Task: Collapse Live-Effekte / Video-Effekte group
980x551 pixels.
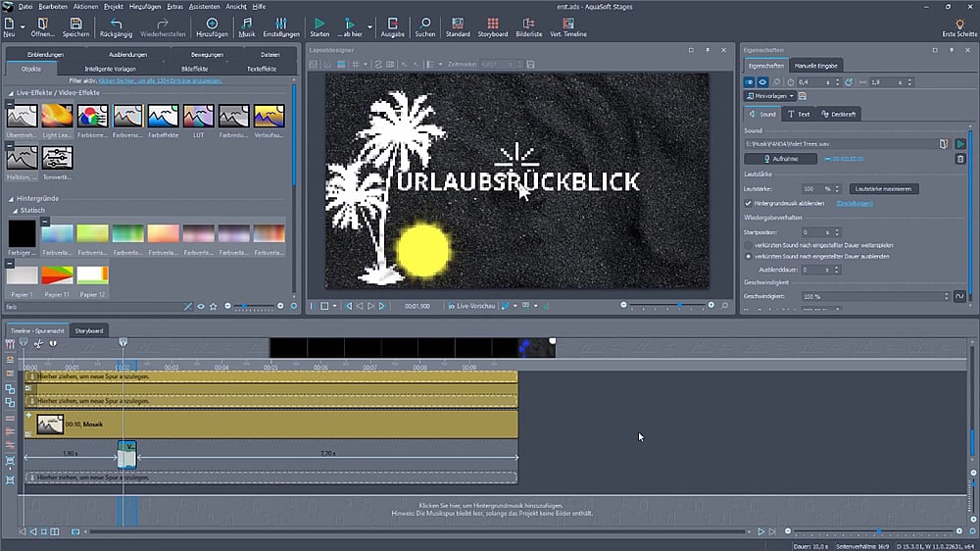Action: 10,92
